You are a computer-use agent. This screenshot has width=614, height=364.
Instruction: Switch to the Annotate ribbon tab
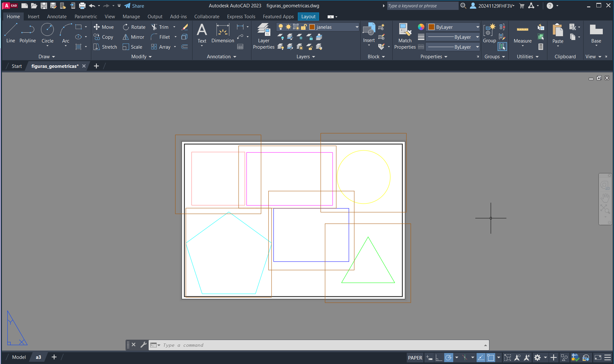(x=57, y=17)
